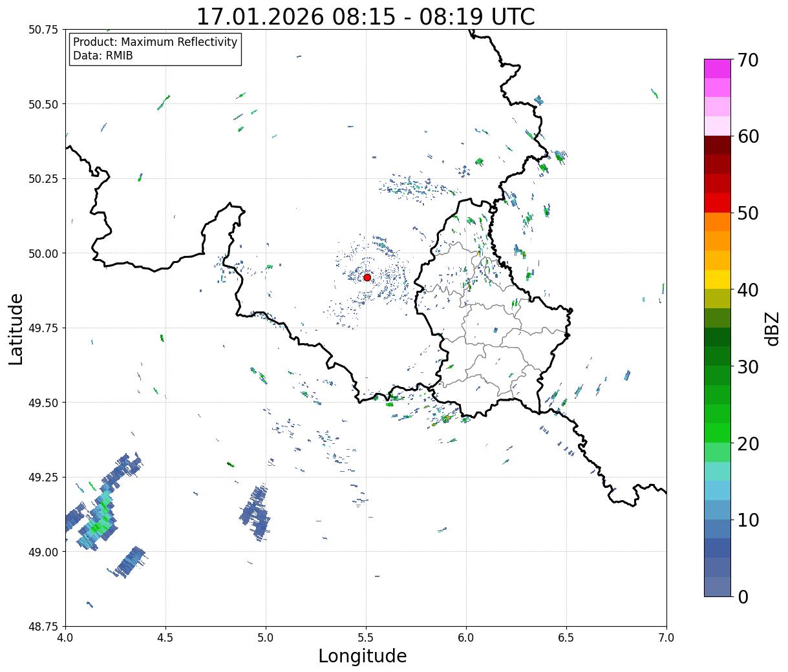Click the 50.00 latitude tick label
The image size is (788, 672).
(43, 253)
